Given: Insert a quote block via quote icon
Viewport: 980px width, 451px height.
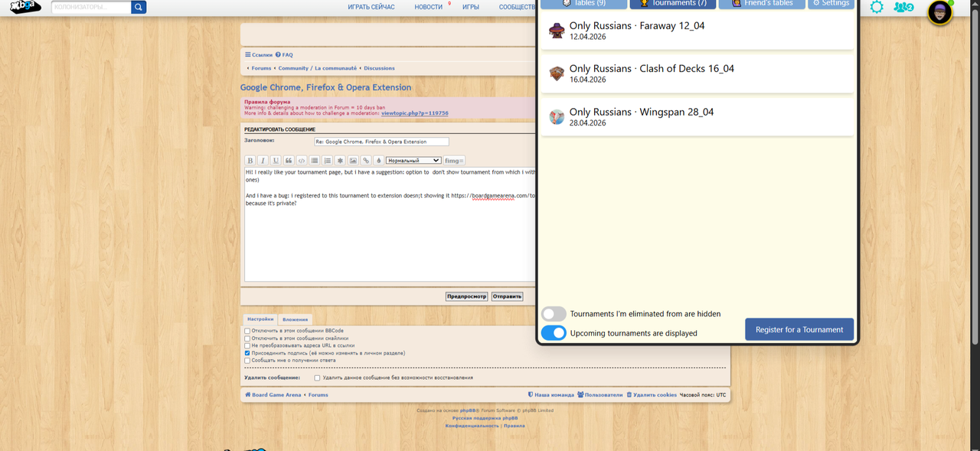Looking at the screenshot, I should (x=289, y=161).
